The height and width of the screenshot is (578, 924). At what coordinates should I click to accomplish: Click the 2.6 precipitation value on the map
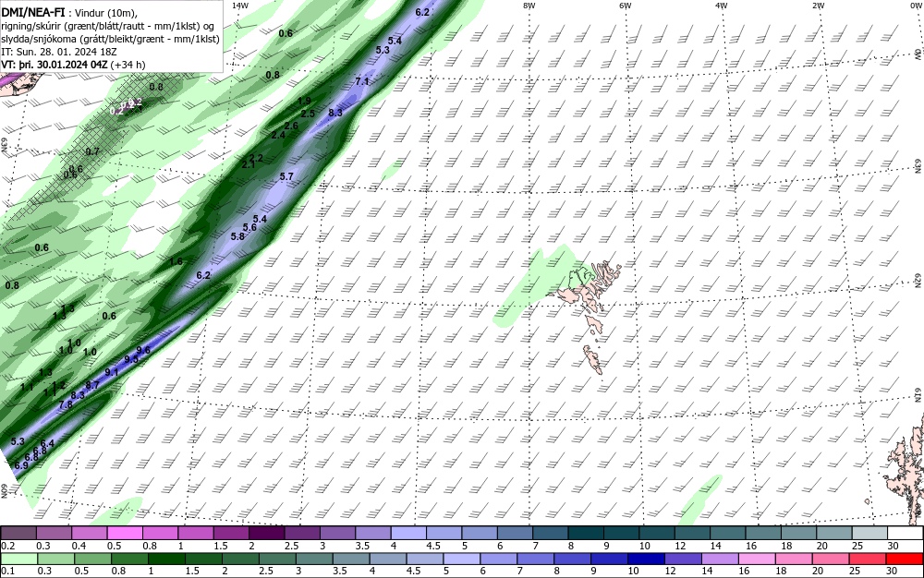(x=291, y=126)
